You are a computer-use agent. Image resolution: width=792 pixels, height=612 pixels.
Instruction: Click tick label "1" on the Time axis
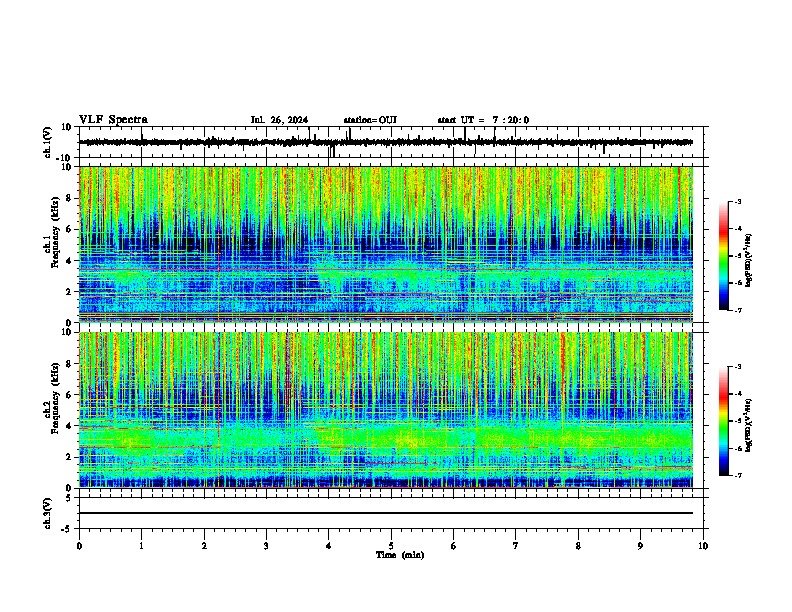click(141, 546)
